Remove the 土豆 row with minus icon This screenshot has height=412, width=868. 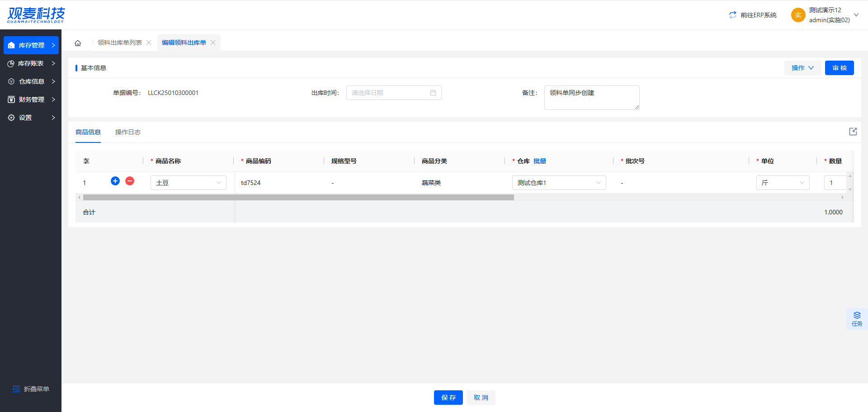(x=130, y=181)
